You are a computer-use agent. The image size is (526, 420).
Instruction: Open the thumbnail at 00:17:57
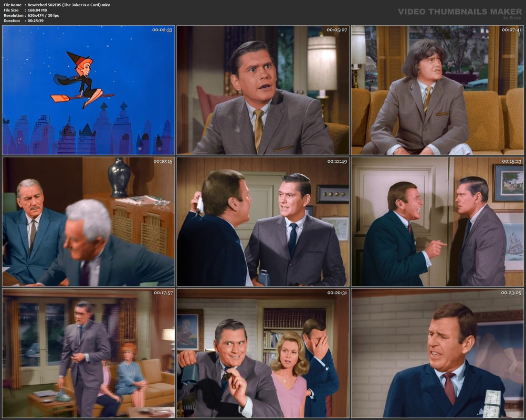89,353
